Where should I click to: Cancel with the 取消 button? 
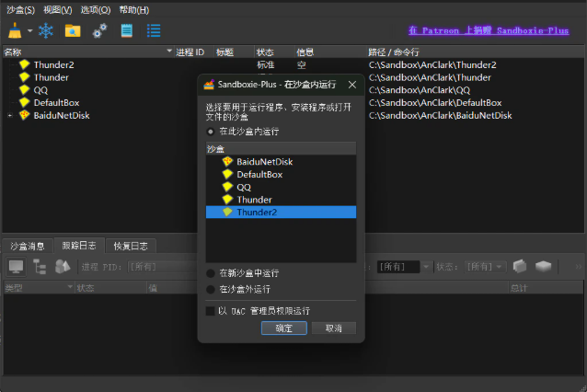[x=334, y=329]
